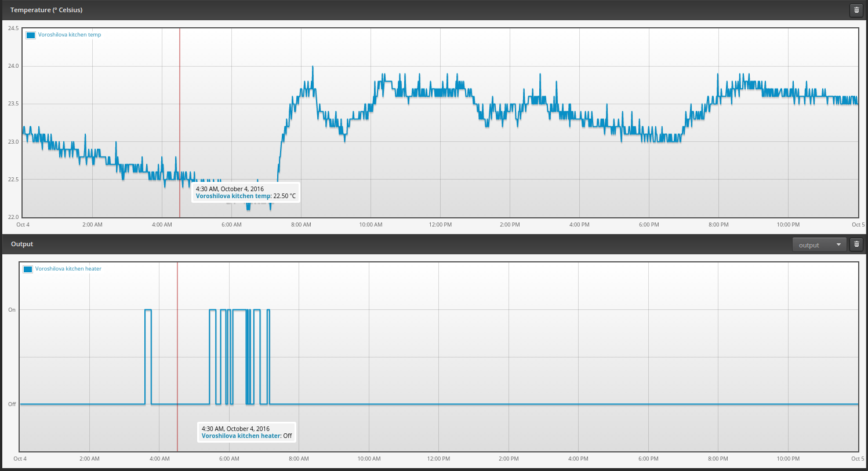
Task: Click the 23.5 label on temperature y-axis
Action: (x=13, y=104)
